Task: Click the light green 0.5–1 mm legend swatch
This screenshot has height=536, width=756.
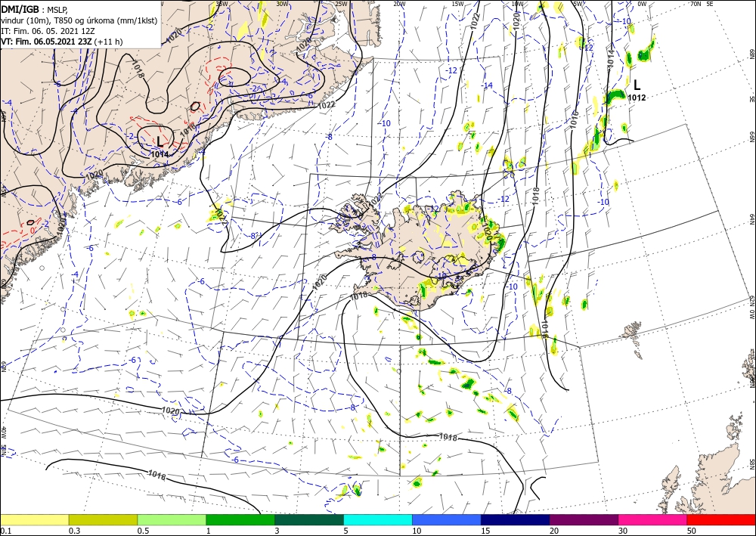Action: coord(172,519)
